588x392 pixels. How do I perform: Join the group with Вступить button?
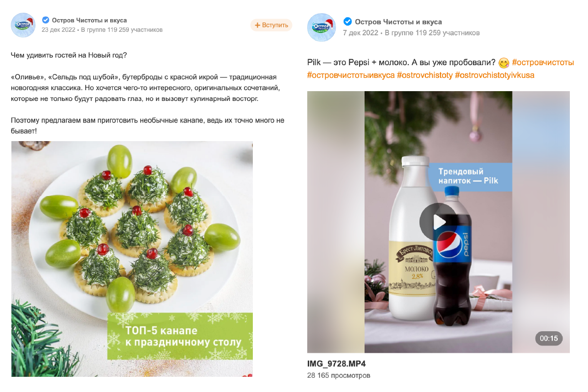(271, 25)
